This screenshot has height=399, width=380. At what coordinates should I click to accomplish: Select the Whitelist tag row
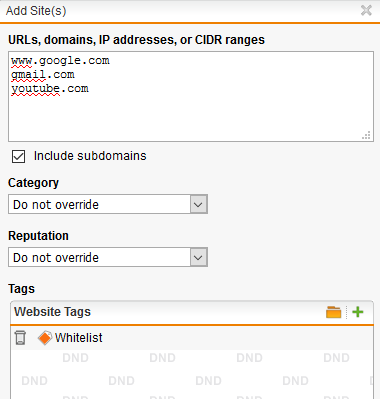[x=192, y=338]
